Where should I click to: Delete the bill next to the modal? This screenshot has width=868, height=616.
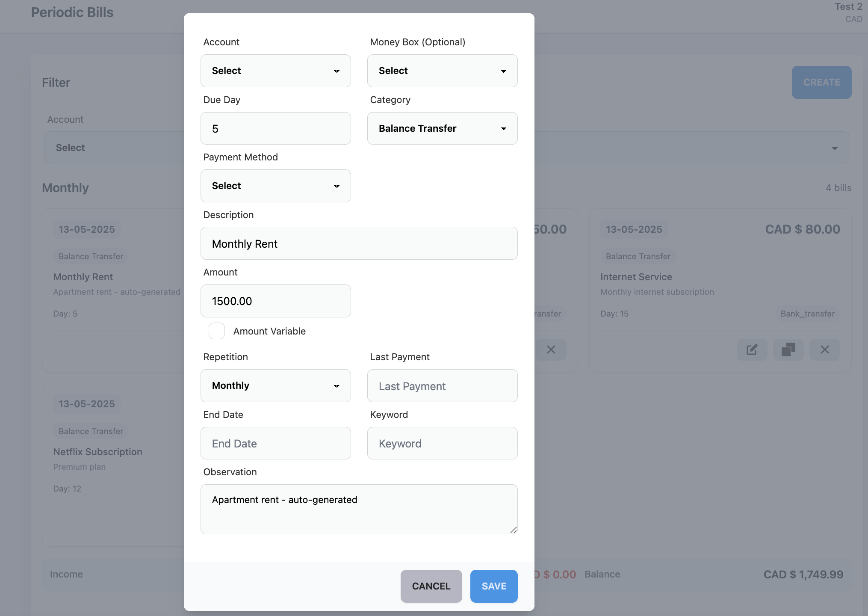[551, 349]
